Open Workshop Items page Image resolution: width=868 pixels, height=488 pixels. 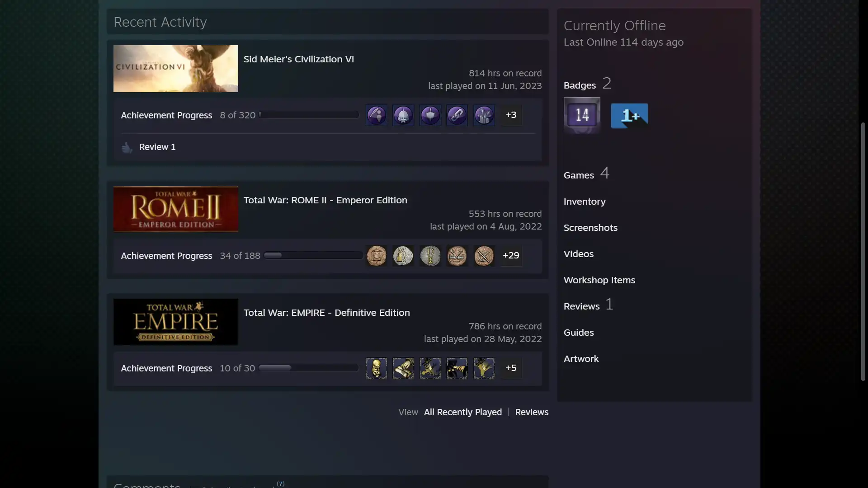(x=599, y=281)
